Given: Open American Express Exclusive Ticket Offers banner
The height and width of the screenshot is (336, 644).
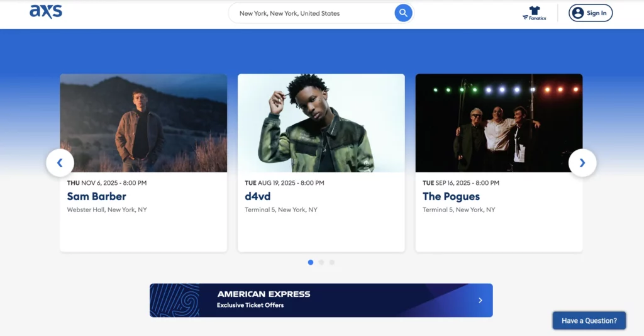Looking at the screenshot, I should 321,300.
